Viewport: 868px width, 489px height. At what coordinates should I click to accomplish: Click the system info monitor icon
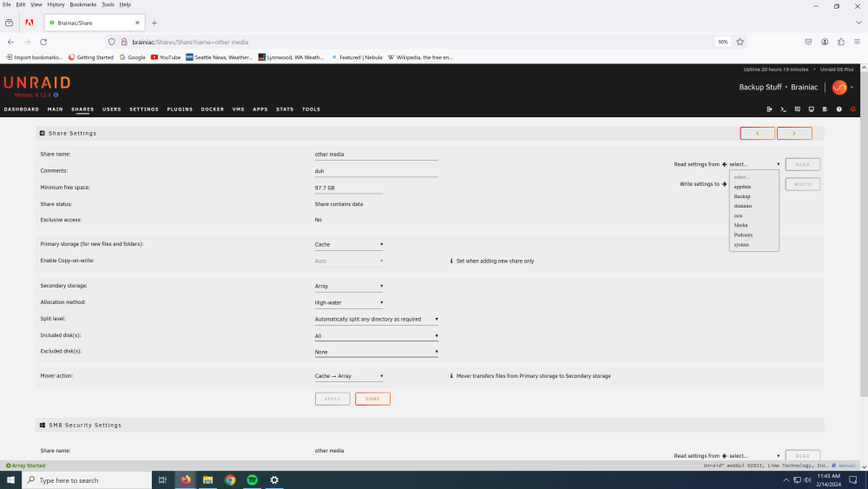pyautogui.click(x=811, y=109)
